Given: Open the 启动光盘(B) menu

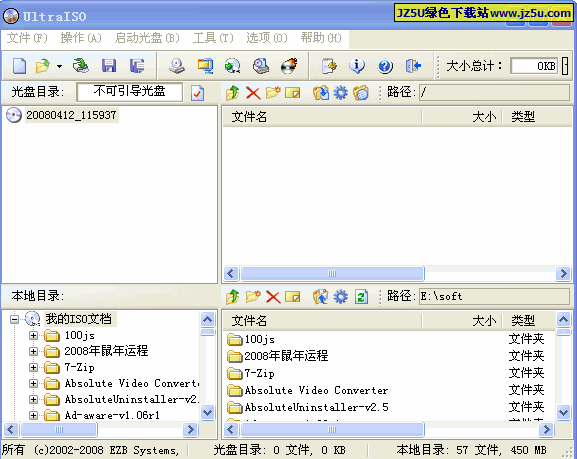Looking at the screenshot, I should point(147,38).
